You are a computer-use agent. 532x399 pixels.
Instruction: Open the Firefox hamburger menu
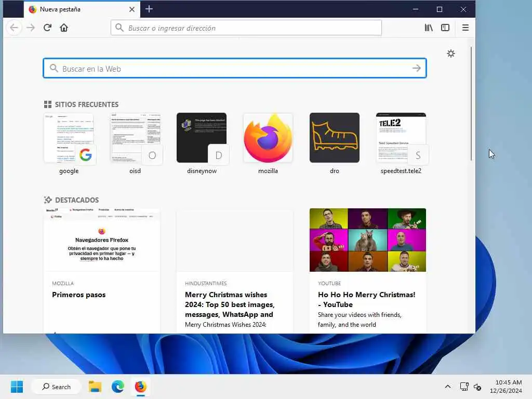[x=465, y=28]
